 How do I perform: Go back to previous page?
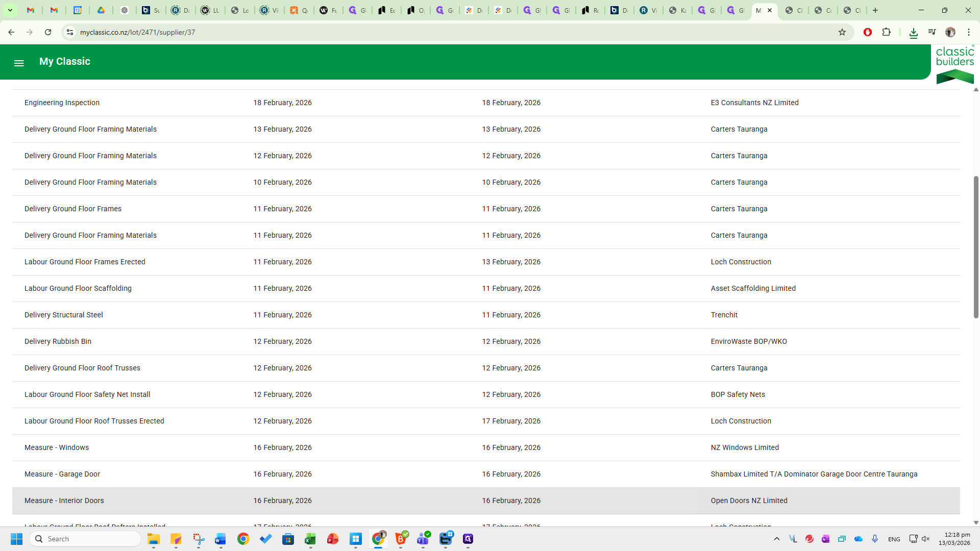(x=11, y=32)
